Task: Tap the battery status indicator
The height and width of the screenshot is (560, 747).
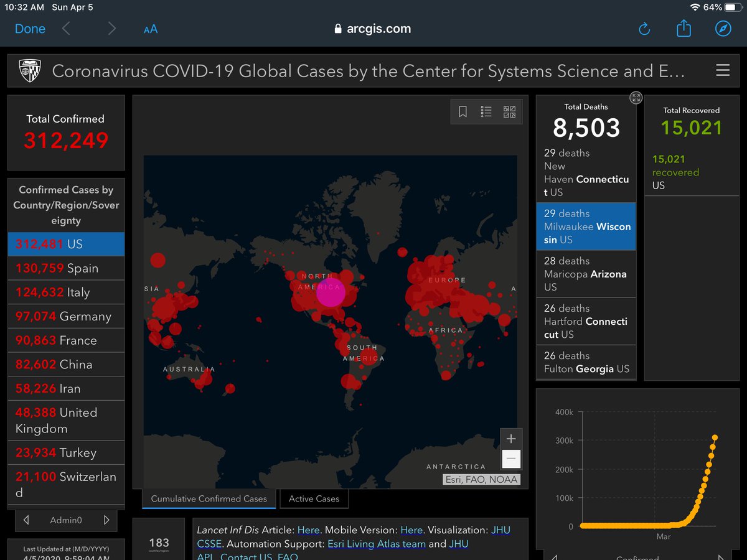Action: coord(732,7)
